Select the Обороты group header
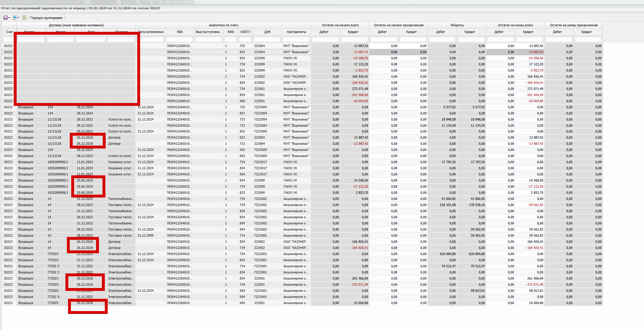644x330 pixels. click(x=457, y=25)
